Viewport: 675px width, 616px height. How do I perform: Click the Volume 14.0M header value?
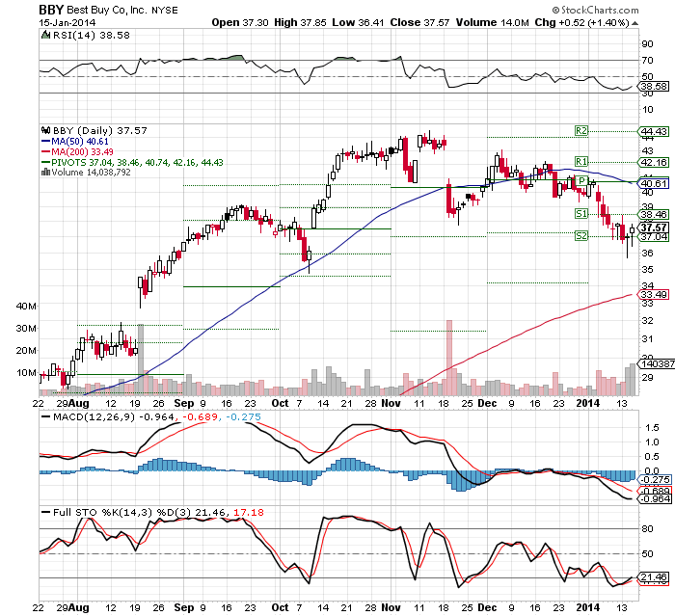click(x=493, y=23)
